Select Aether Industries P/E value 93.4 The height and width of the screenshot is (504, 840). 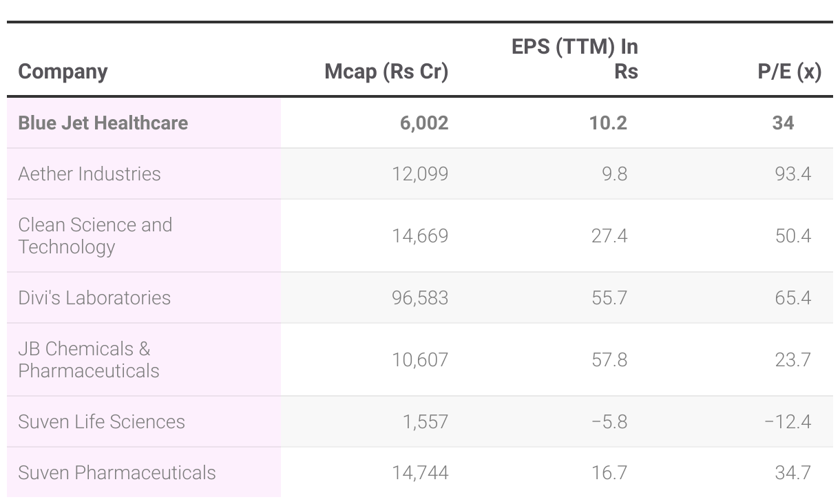[x=792, y=174]
